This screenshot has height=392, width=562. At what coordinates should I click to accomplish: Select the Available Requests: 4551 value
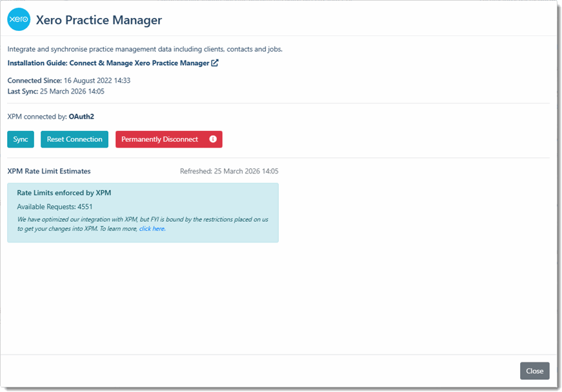[55, 206]
